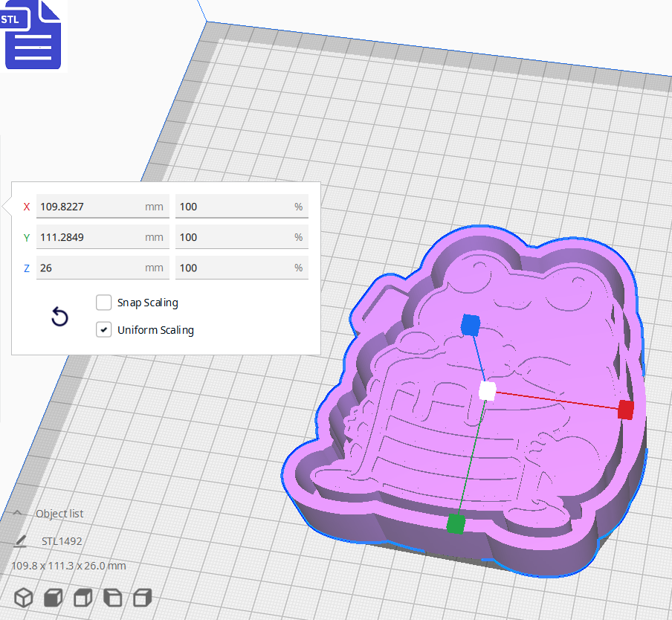Select the isometric view cube icon

pos(23,597)
